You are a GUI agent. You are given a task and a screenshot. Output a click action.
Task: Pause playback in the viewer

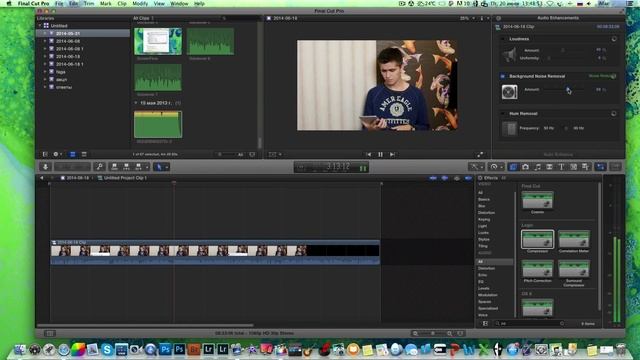pyautogui.click(x=380, y=154)
